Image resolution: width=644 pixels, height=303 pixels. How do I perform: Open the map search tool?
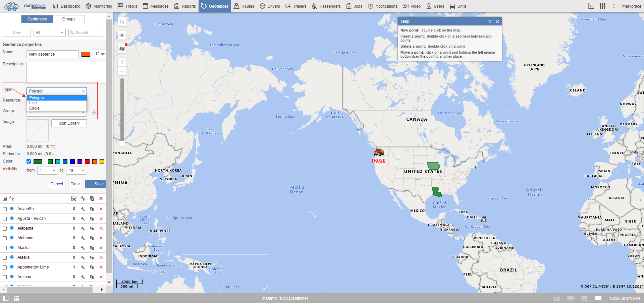(122, 21)
